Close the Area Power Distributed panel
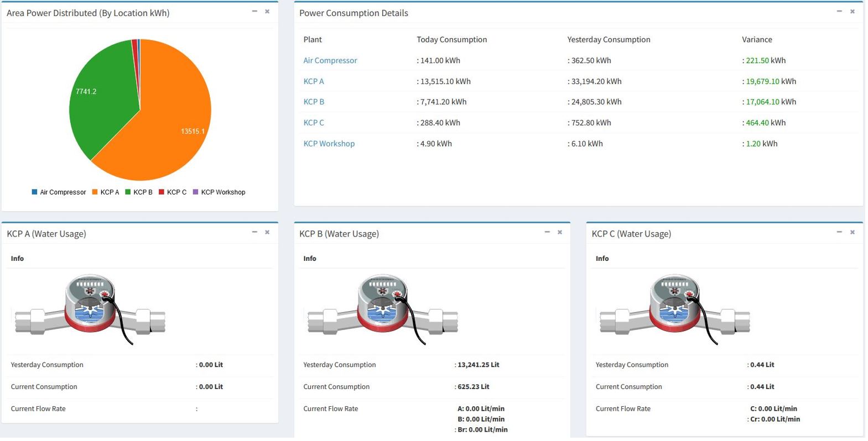 (x=267, y=11)
